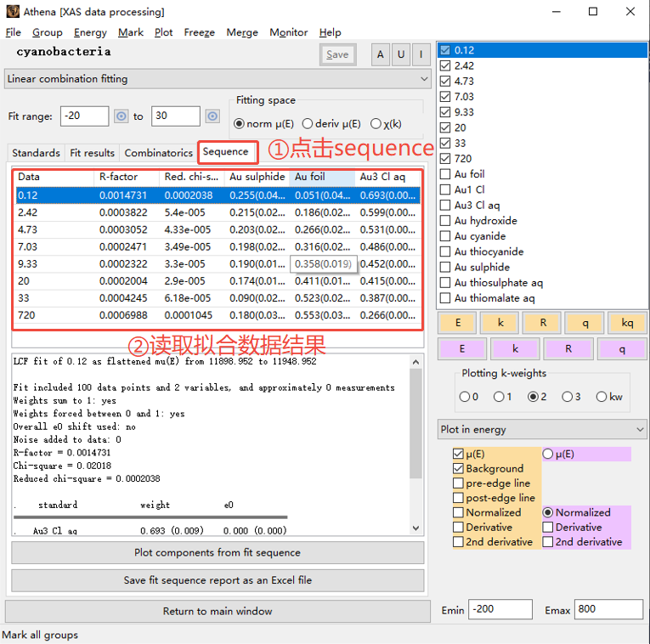Viewport: 650px width, 644px height.
Task: Check the Au thiomalate aq checkbox
Action: tap(445, 298)
